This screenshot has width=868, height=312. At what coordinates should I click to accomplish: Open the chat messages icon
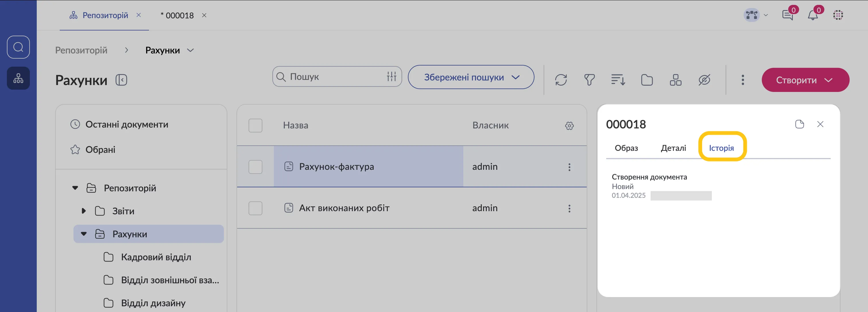[787, 15]
